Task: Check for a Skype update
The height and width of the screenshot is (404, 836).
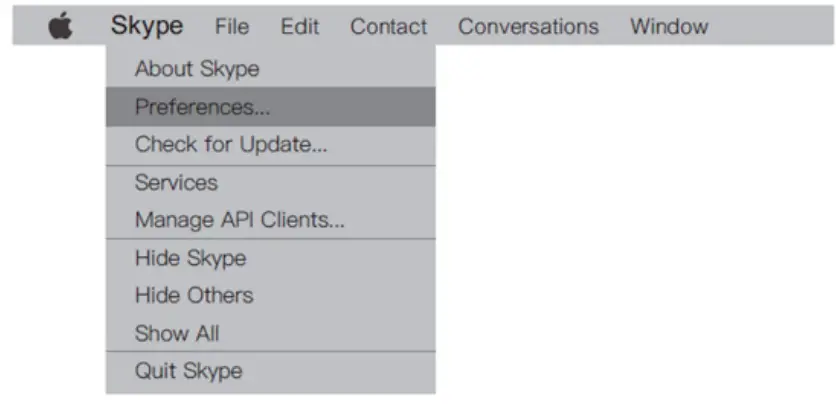Action: [x=231, y=144]
